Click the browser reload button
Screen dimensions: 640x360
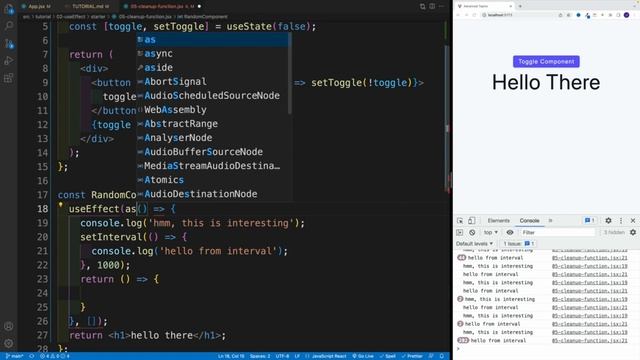474,15
